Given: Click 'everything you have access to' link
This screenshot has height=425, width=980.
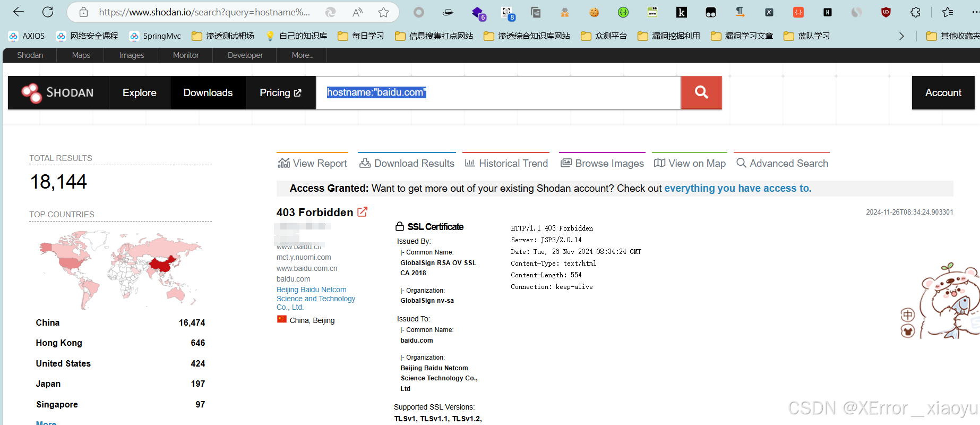Looking at the screenshot, I should click(737, 188).
